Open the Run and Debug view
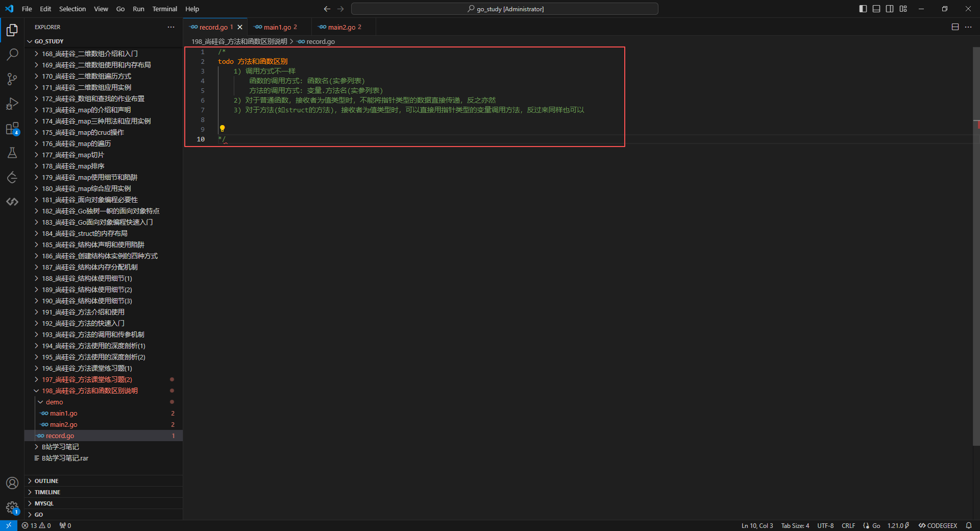 tap(12, 104)
